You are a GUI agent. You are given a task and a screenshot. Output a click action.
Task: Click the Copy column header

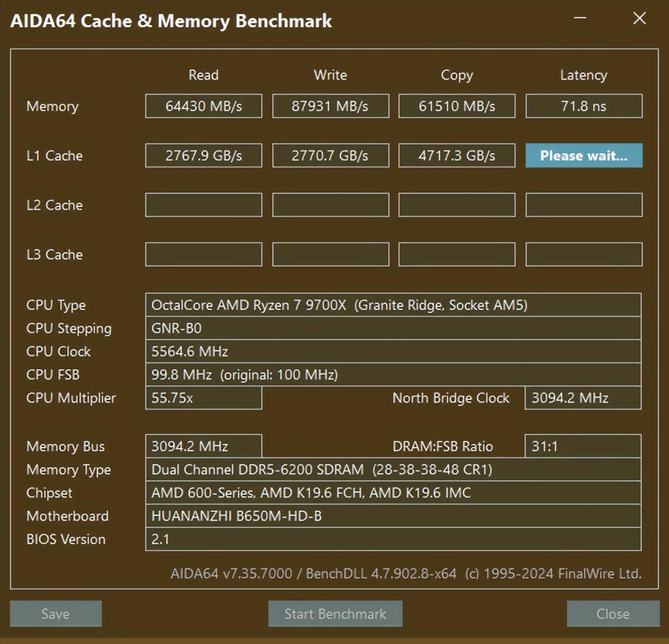(457, 76)
